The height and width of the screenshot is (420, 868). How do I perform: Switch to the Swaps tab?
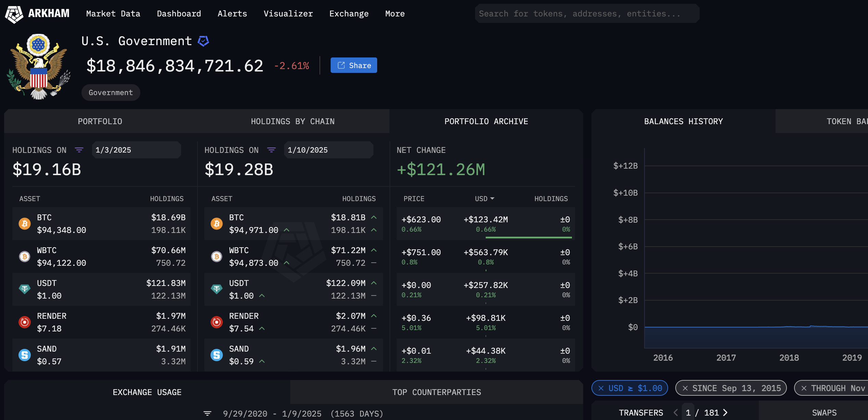(824, 412)
